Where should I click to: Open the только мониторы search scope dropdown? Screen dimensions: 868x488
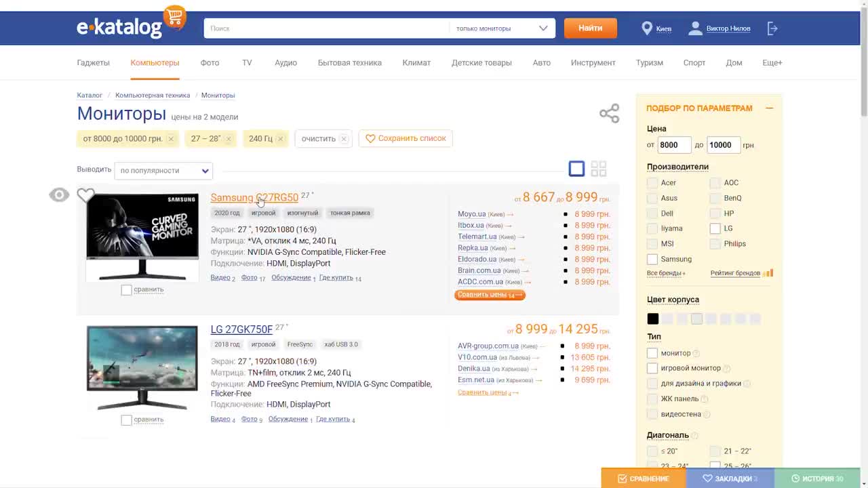(x=502, y=28)
